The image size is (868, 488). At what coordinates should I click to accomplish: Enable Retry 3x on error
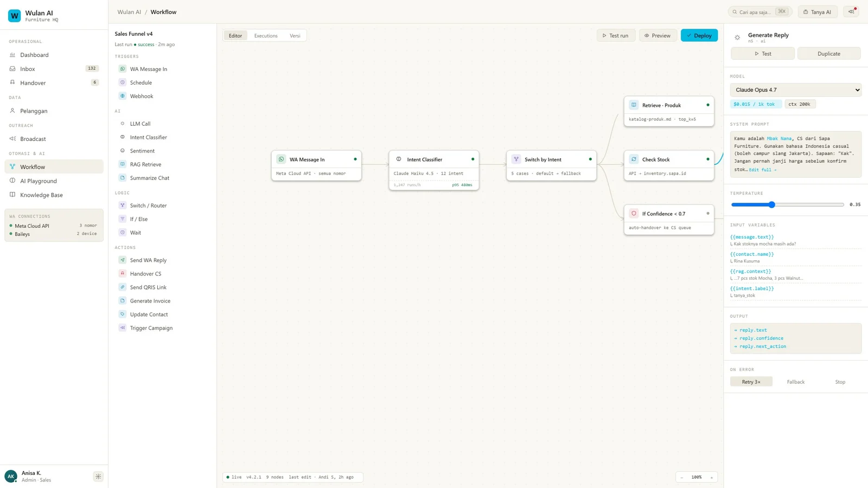click(x=751, y=381)
